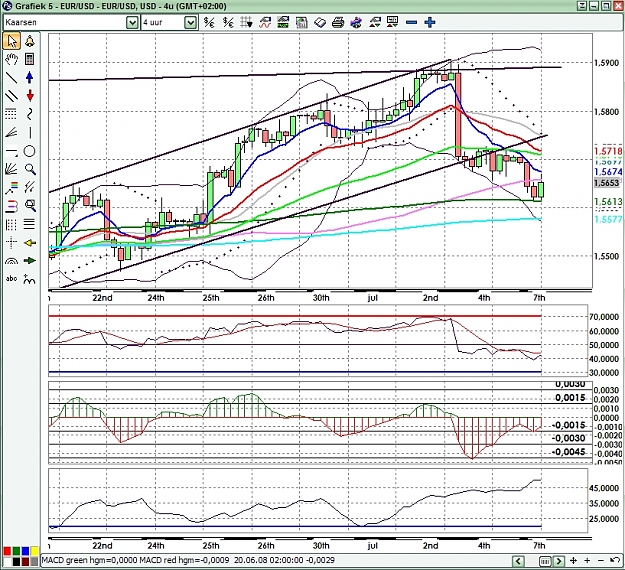Click the bar chart document icon
The height and width of the screenshot is (570, 625).
click(302, 23)
